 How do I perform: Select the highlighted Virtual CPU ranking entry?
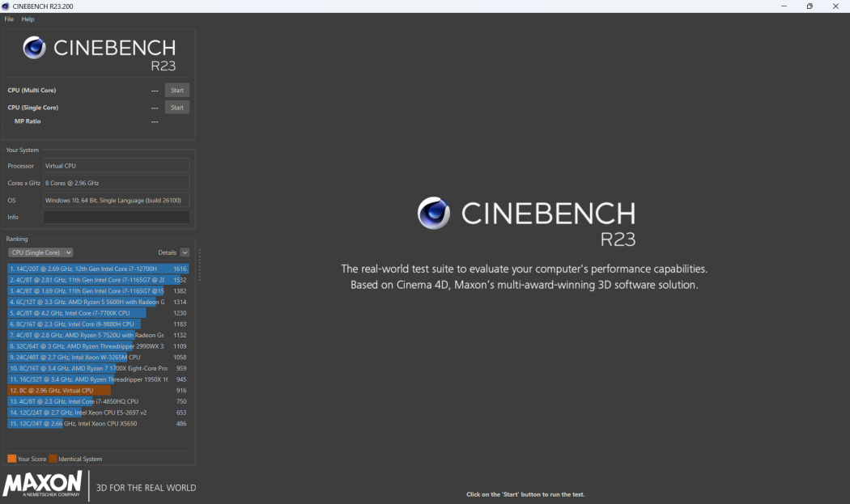[89, 390]
